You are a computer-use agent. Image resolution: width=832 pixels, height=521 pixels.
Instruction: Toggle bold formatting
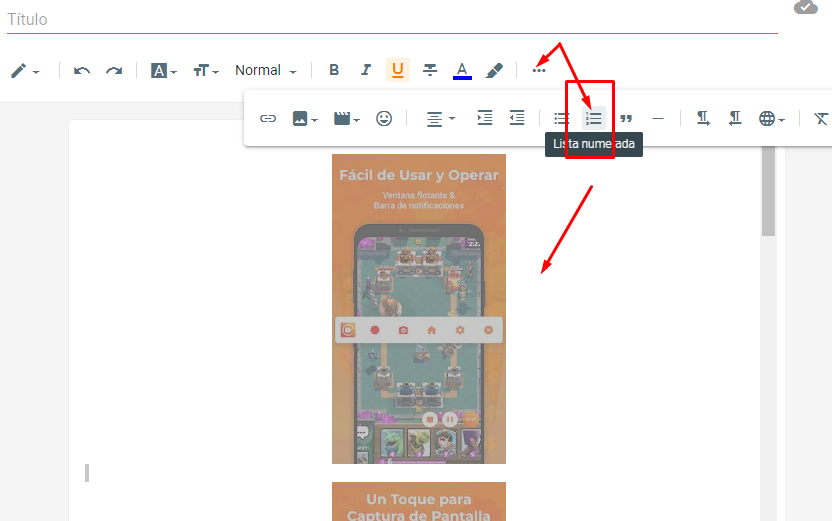[x=334, y=70]
